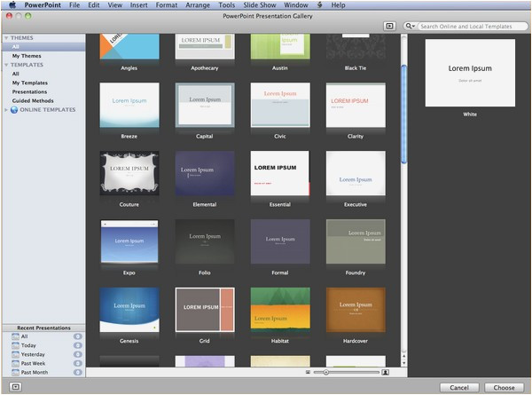Select the Capital theme thumbnail
Viewport: 532px width, 395px height.
point(205,105)
